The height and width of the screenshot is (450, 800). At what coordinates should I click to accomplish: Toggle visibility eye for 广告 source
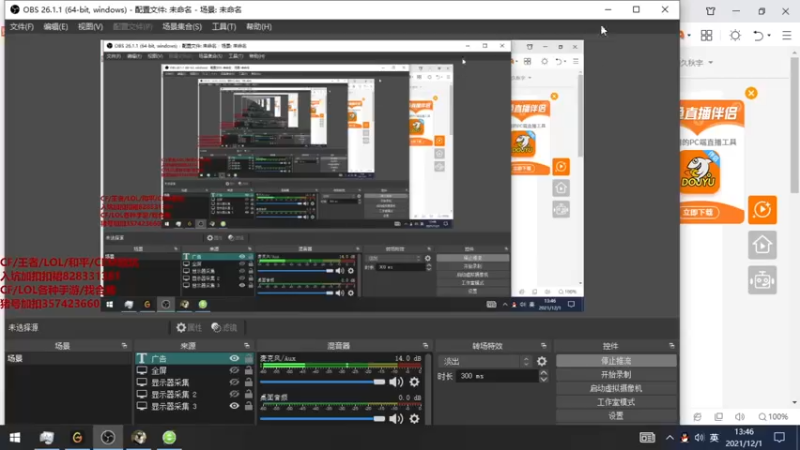pos(234,358)
